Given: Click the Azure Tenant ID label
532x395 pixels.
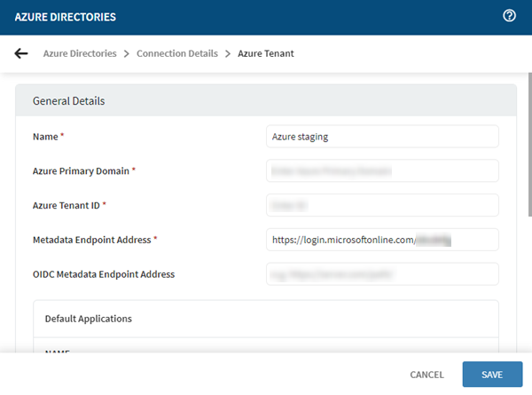Looking at the screenshot, I should pos(66,205).
